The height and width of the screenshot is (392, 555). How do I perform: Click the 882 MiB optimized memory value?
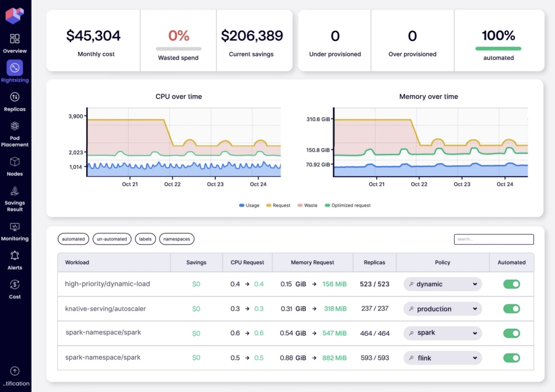click(x=334, y=358)
